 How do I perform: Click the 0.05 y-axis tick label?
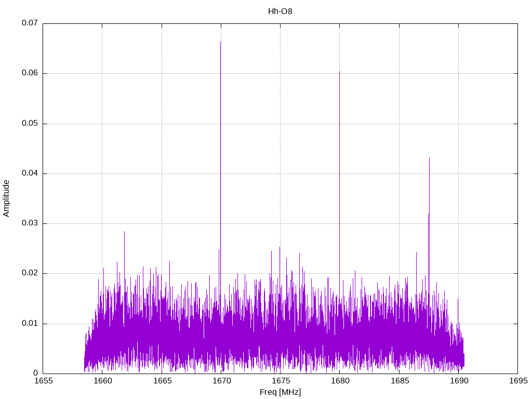click(x=30, y=124)
